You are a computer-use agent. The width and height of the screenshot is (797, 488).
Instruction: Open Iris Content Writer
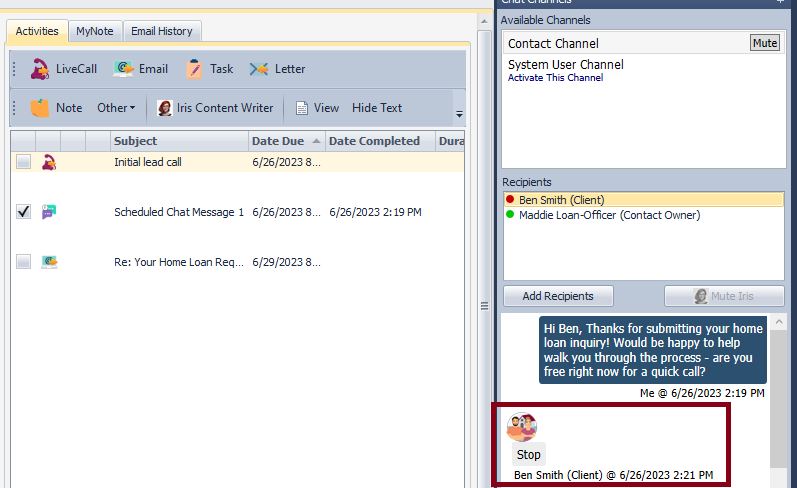(215, 108)
